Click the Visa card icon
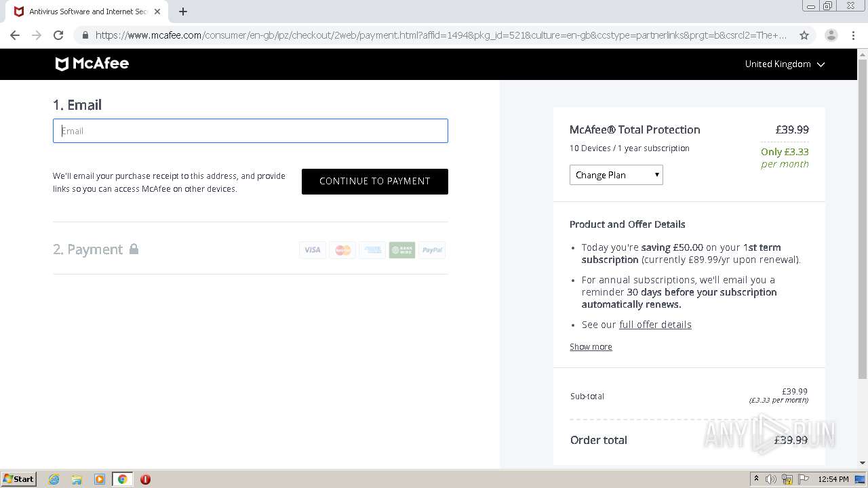Image resolution: width=868 pixels, height=488 pixels. coord(313,250)
